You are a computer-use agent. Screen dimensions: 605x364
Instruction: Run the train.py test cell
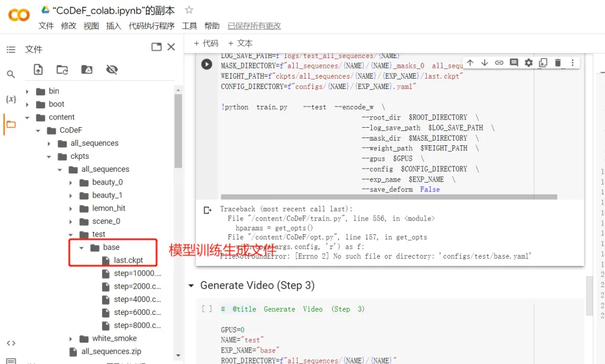[207, 64]
